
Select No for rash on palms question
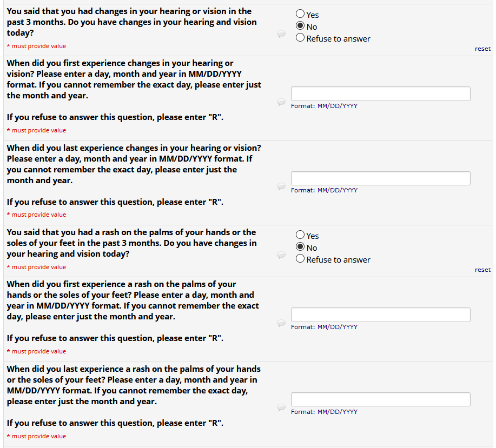coord(300,247)
